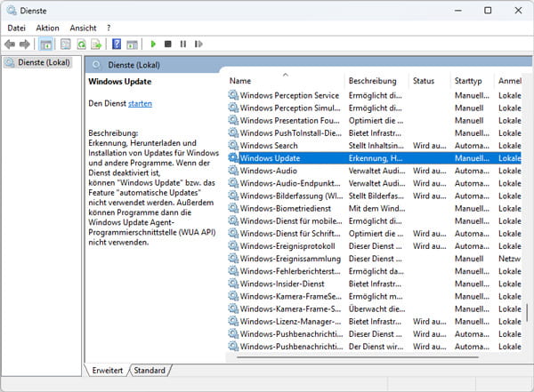Open Help via the blue question icon
Viewport: 534px width, 392px height.
pos(117,44)
